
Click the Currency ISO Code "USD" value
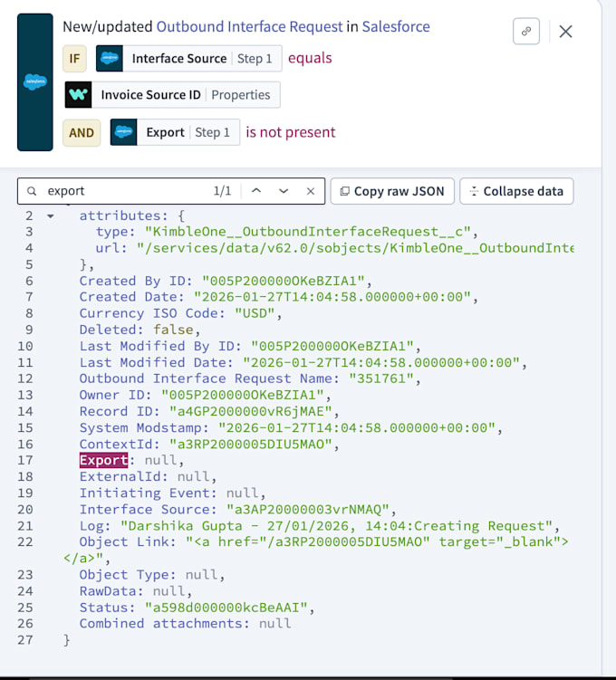[255, 313]
